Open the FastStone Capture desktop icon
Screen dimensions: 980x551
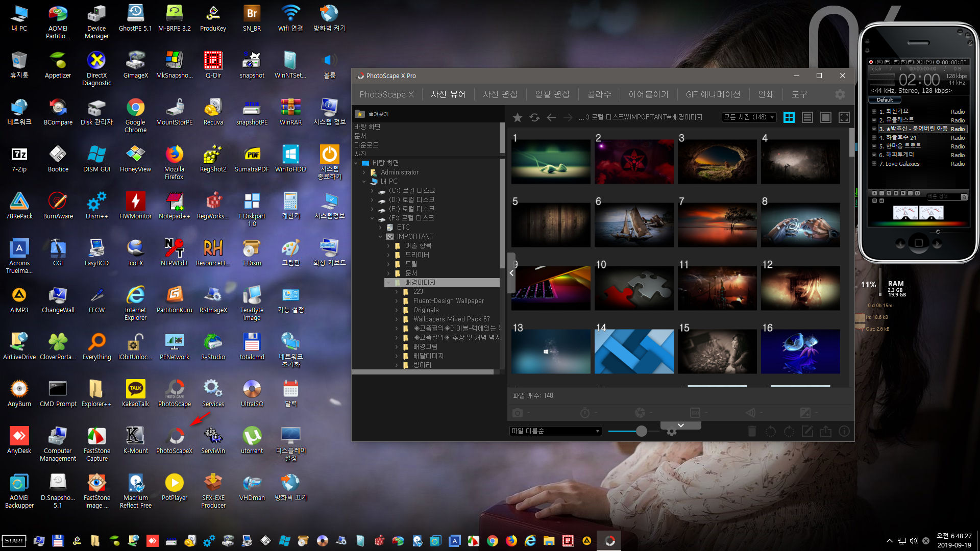click(x=96, y=444)
